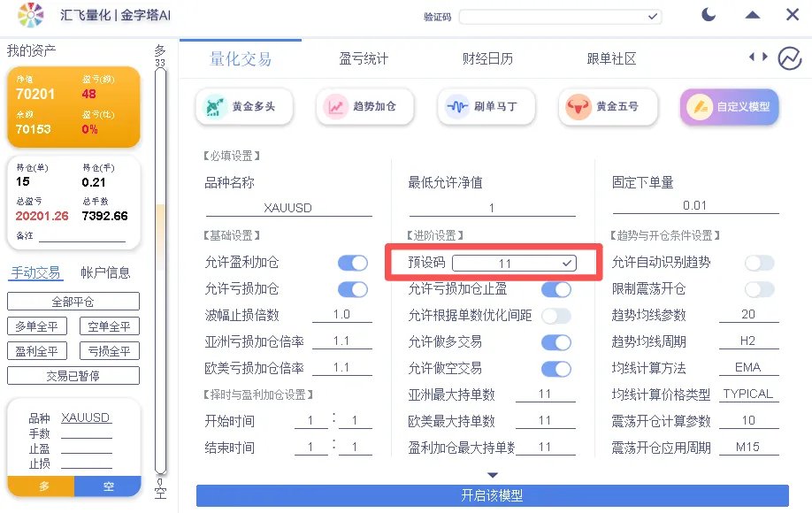Click 震荡开仓计算参数 10 field
Image resolution: width=812 pixels, height=513 pixels.
pos(748,420)
